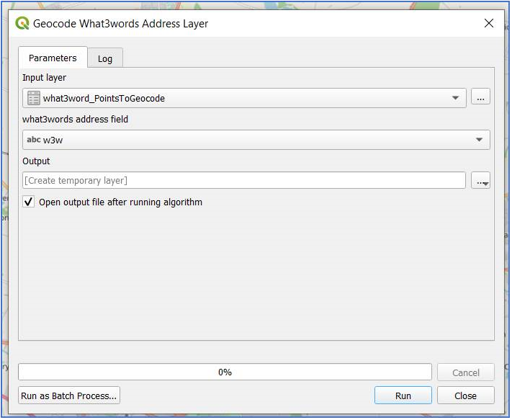Click the QGIS logo in title bar
Viewport: 512px width, 420px height.
(22, 23)
